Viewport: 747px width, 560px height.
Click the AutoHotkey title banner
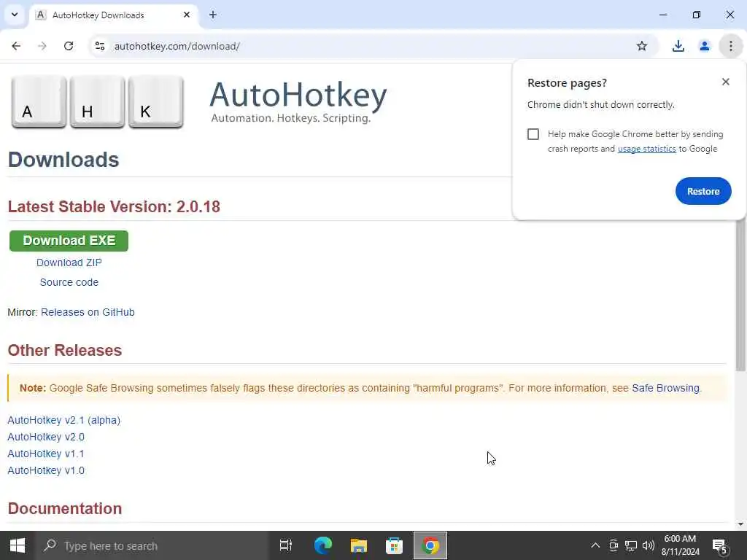point(298,101)
